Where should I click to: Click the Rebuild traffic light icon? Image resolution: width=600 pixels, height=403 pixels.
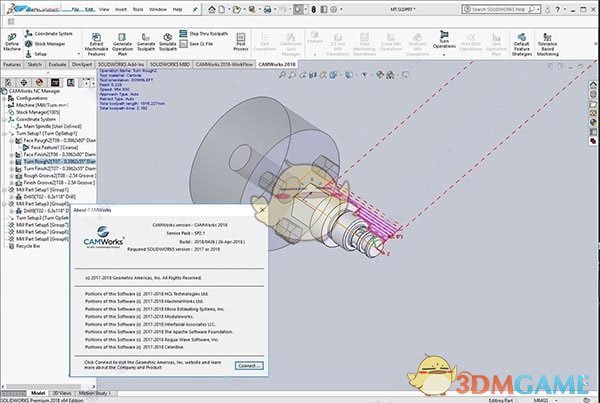click(313, 9)
